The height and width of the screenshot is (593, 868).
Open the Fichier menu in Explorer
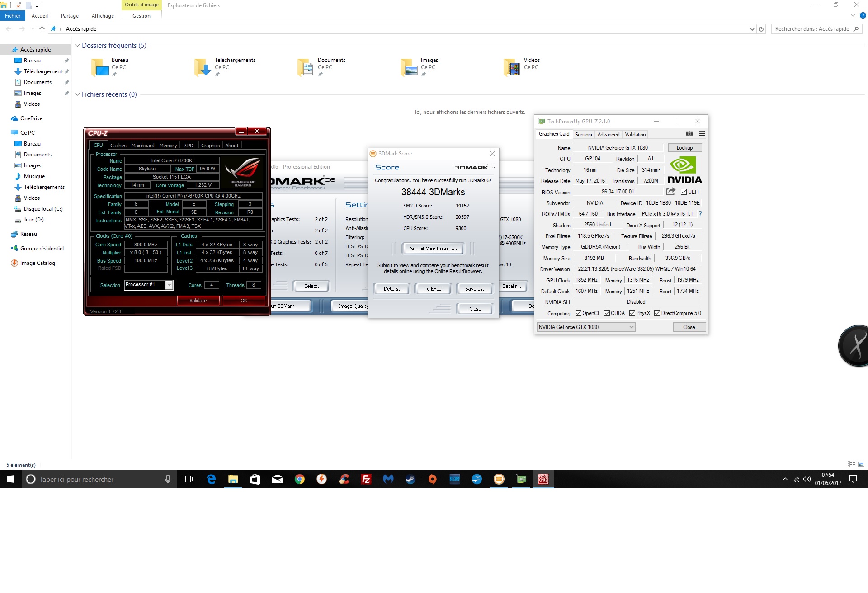coord(13,16)
